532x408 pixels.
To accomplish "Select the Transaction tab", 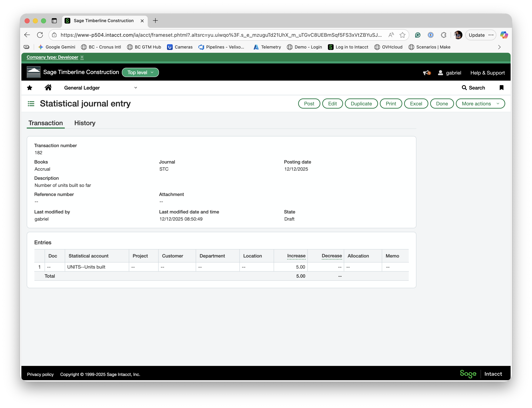I will [x=46, y=123].
